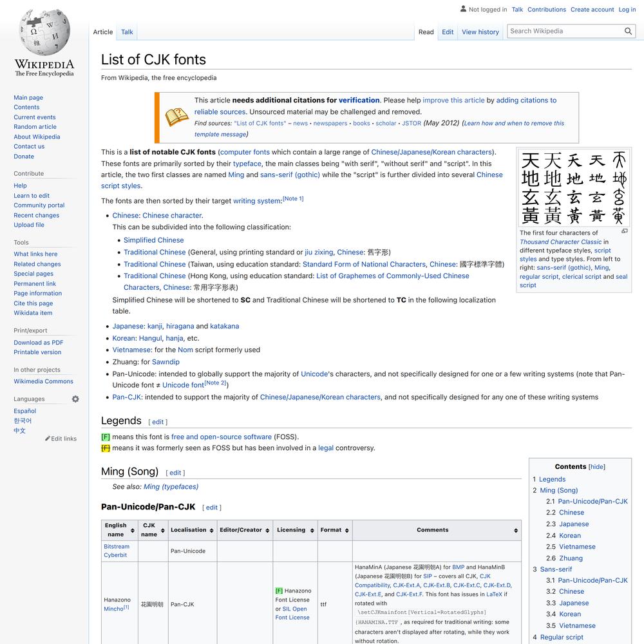
Task: Switch to the Article tab
Action: click(102, 32)
